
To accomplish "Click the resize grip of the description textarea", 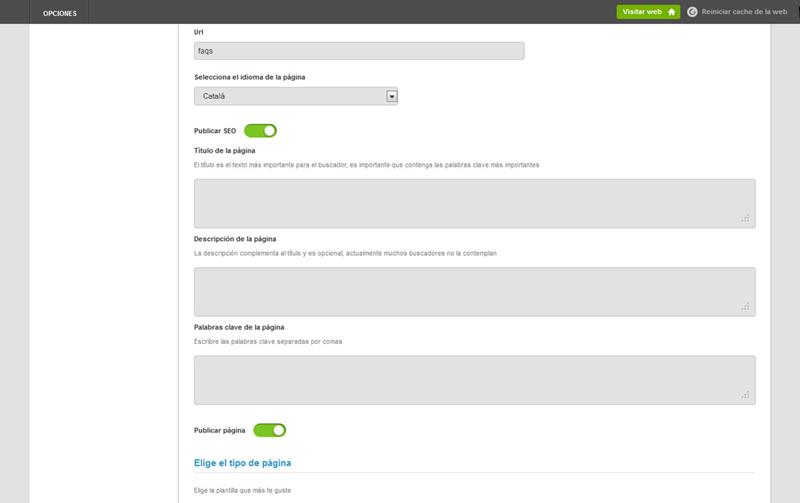I will [x=746, y=307].
